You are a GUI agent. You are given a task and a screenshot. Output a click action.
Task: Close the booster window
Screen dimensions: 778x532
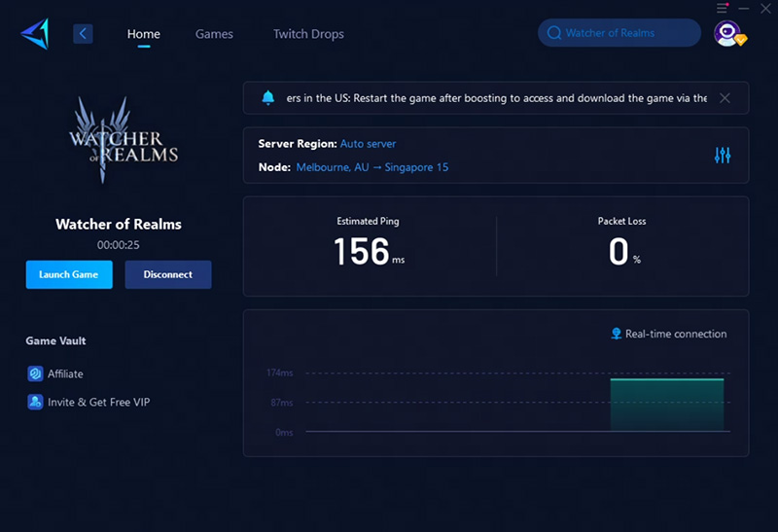(x=765, y=8)
